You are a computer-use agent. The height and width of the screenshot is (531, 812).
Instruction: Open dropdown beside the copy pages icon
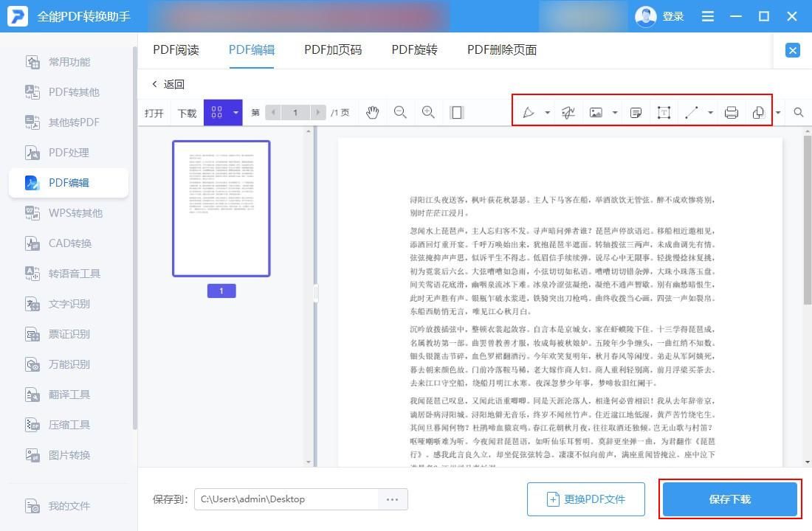click(x=778, y=112)
